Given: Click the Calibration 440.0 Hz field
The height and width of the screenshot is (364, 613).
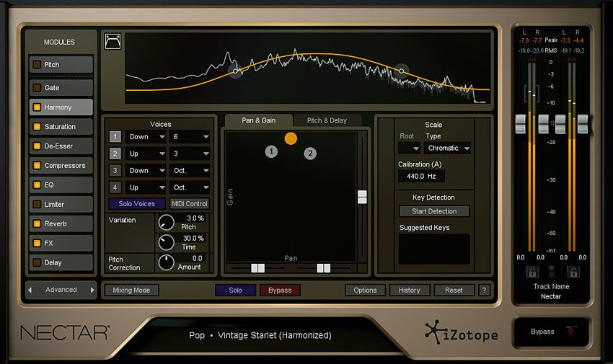Looking at the screenshot, I should pyautogui.click(x=421, y=176).
